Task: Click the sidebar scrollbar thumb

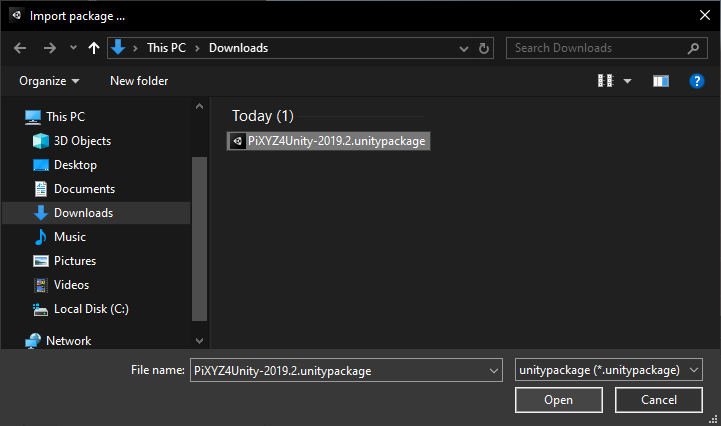Action: click(200, 239)
